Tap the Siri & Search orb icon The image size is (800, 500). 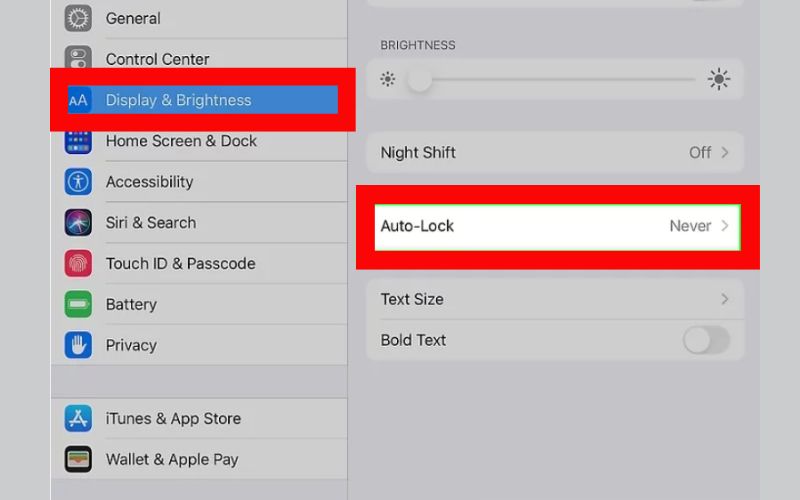point(78,222)
